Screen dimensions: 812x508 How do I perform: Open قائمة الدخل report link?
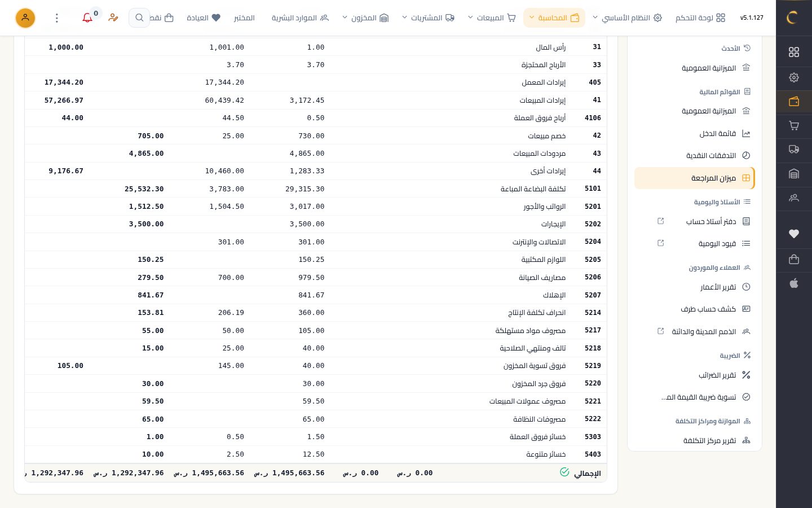click(695, 134)
